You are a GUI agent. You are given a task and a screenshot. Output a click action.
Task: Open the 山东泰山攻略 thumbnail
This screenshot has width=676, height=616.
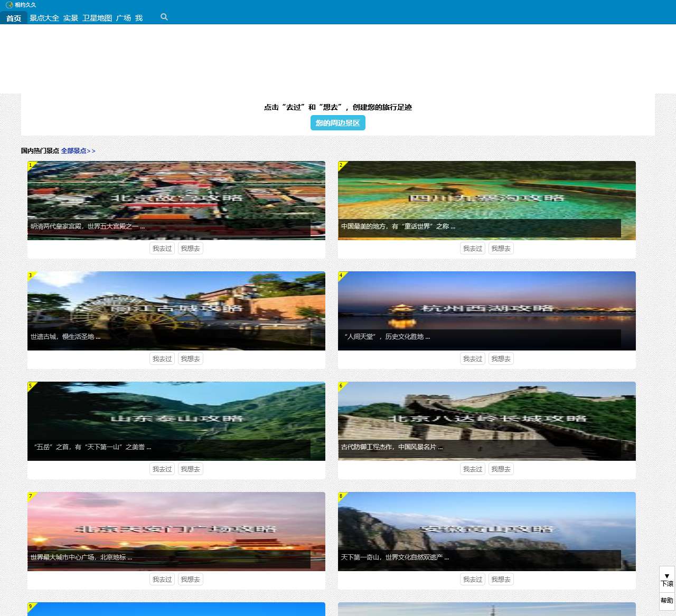pos(176,421)
